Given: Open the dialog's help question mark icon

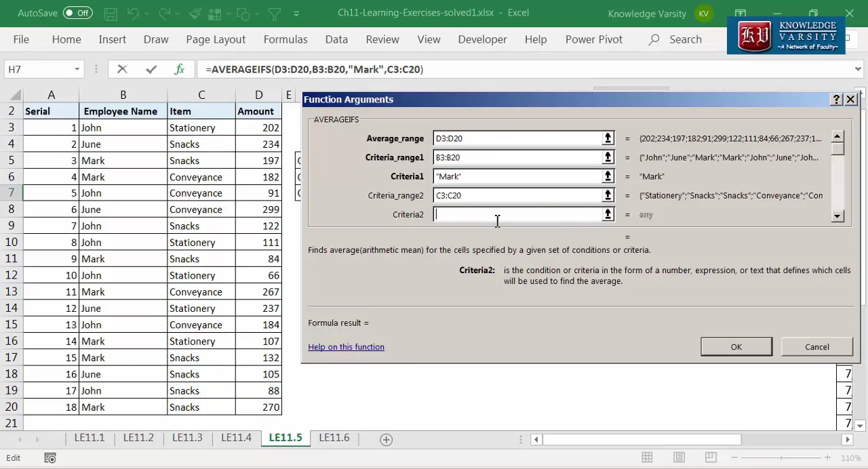Looking at the screenshot, I should [x=836, y=100].
